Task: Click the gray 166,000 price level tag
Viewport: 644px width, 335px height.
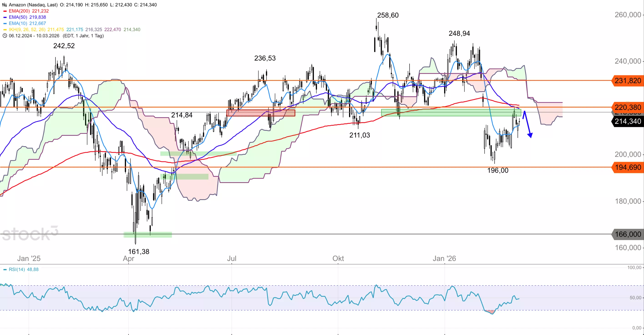Action: tap(627, 234)
